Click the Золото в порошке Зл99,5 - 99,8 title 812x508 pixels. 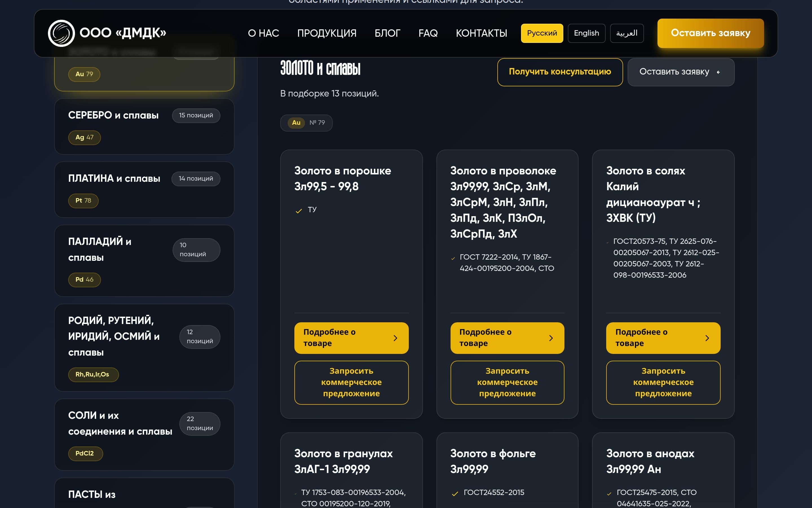343,178
